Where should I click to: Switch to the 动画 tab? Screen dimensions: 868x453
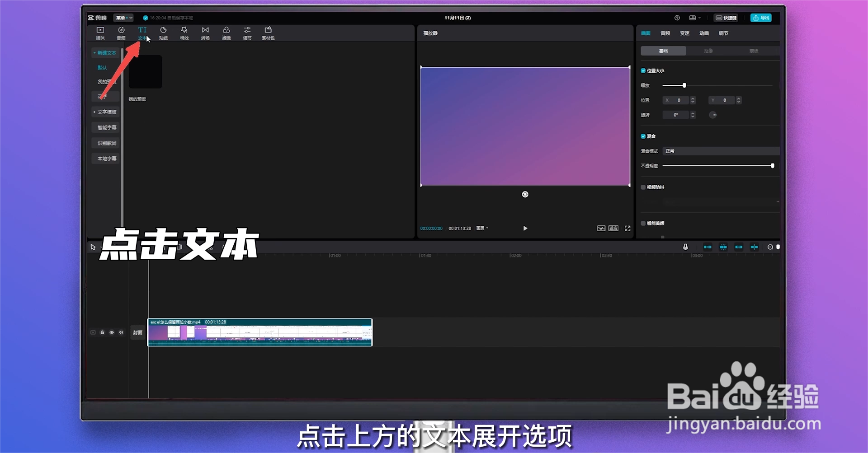click(x=704, y=33)
